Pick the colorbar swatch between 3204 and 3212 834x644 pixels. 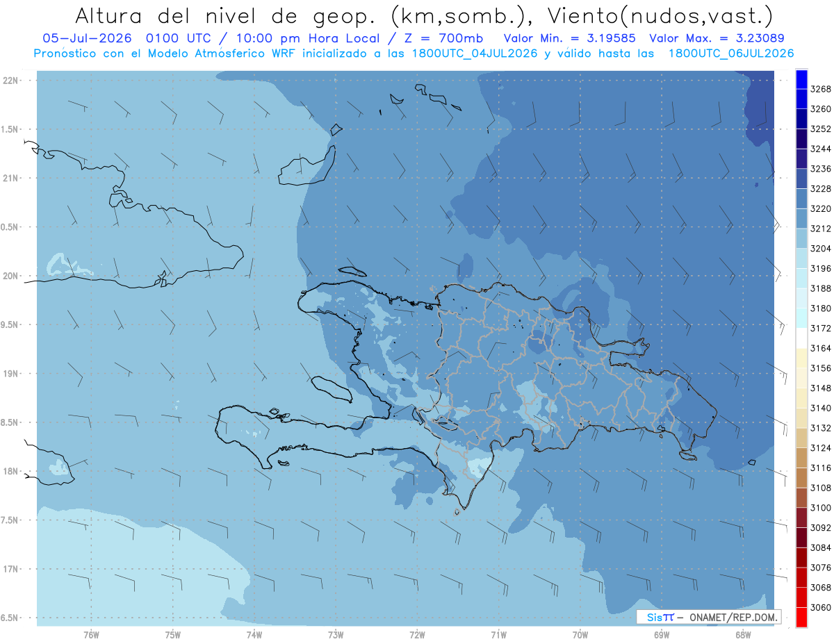click(801, 238)
